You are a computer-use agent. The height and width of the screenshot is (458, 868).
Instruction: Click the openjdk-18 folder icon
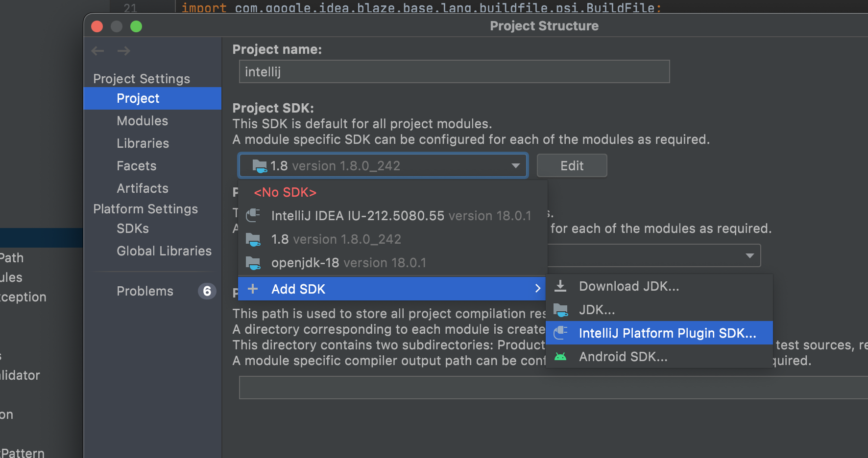(x=253, y=263)
